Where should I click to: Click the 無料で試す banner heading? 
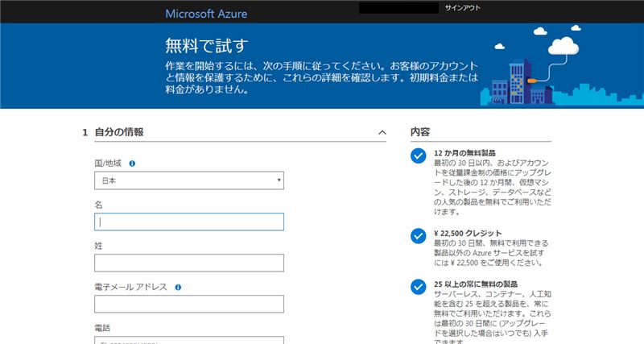pos(207,46)
